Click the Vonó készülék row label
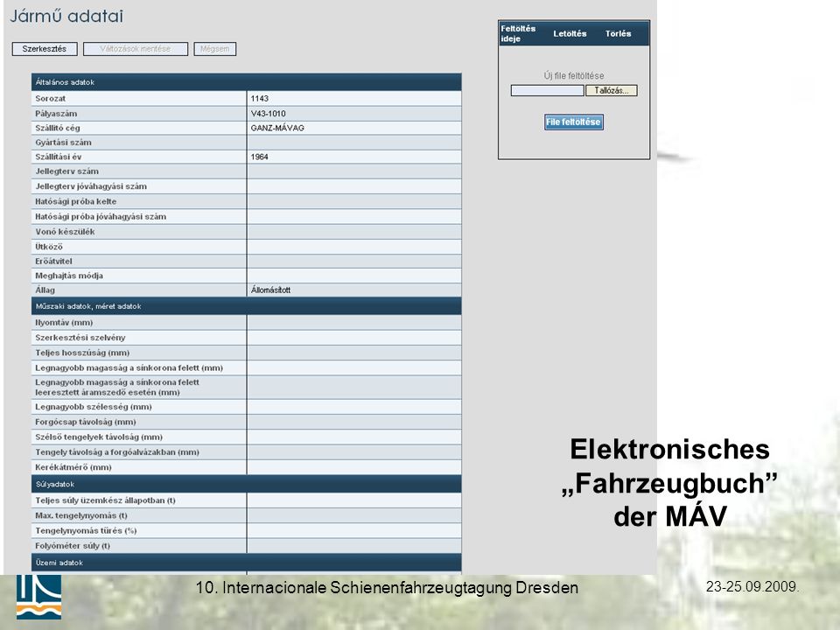 65,231
